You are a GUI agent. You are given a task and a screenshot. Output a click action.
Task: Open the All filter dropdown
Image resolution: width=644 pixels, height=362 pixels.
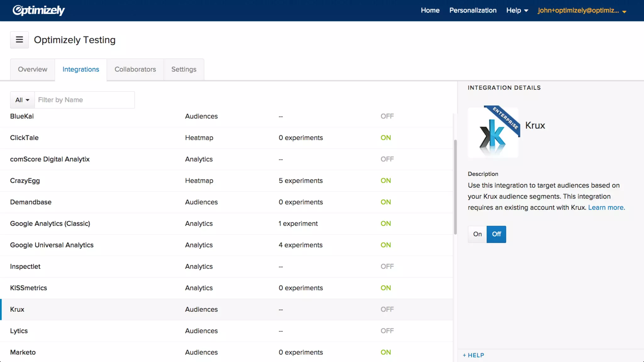(x=22, y=100)
